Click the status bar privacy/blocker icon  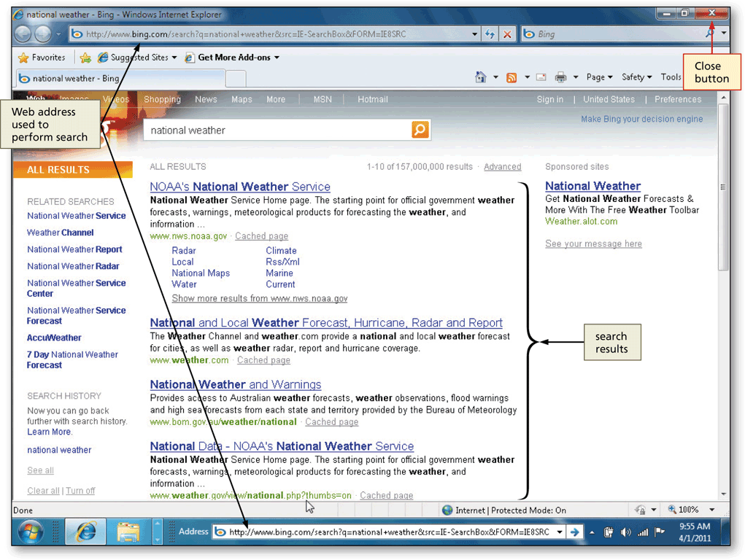(640, 510)
